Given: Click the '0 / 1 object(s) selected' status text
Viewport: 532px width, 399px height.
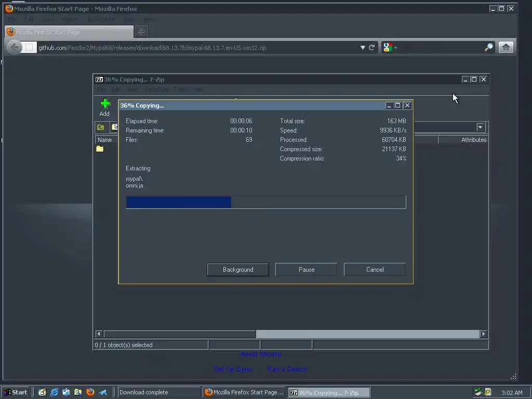Looking at the screenshot, I should pyautogui.click(x=124, y=345).
